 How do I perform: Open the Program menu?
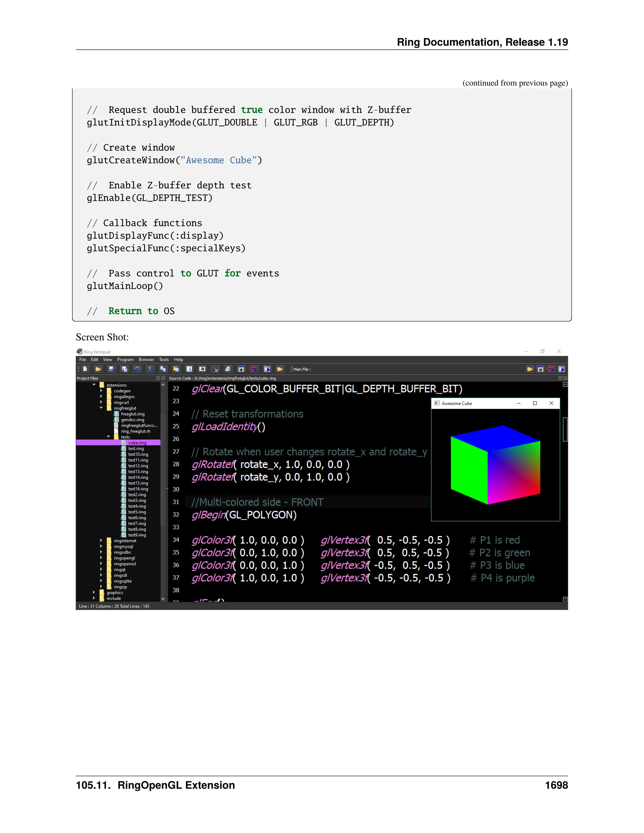125,360
